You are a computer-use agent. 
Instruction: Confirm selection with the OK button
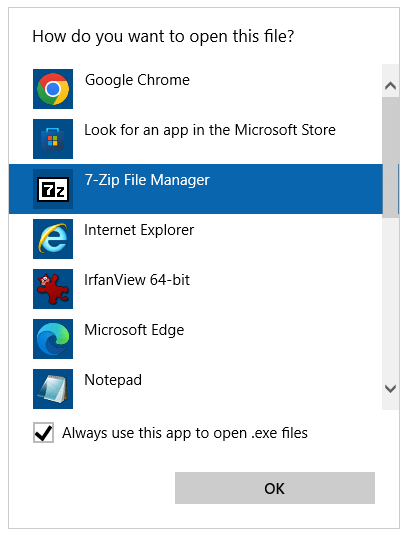[x=275, y=488]
